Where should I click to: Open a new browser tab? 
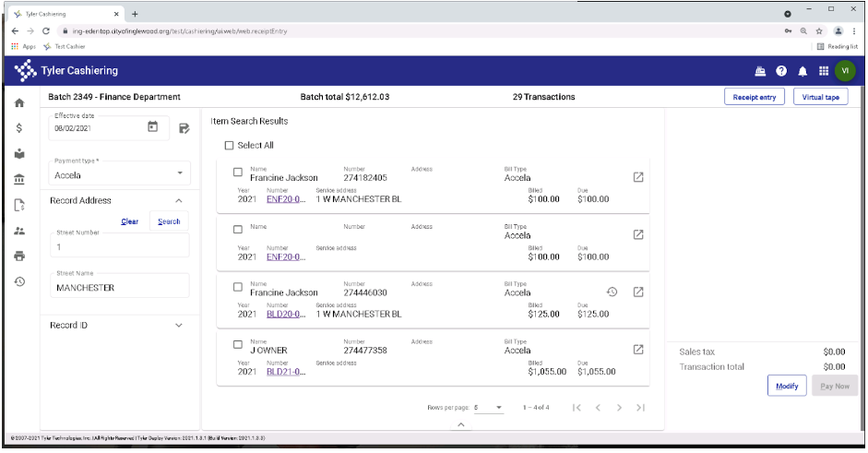click(135, 14)
